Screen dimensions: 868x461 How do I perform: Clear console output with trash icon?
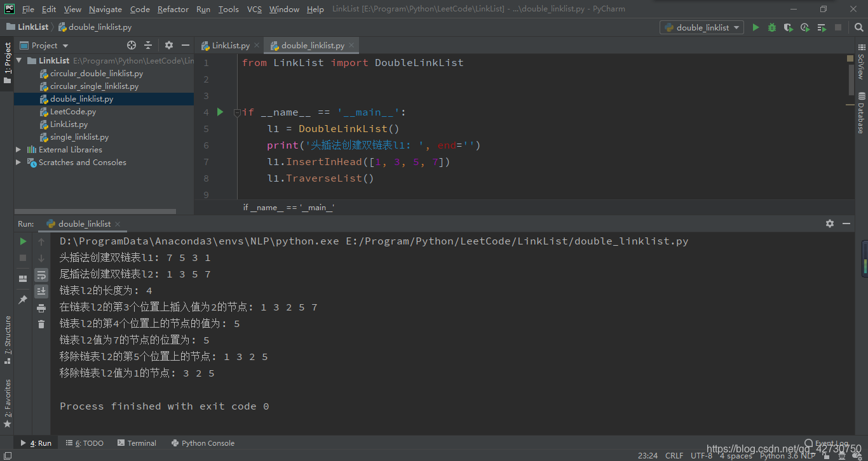(x=41, y=324)
